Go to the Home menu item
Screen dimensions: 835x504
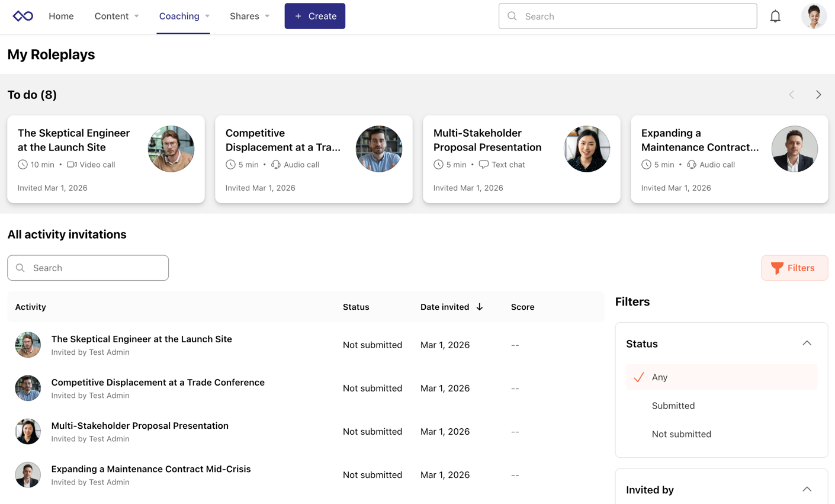(61, 16)
